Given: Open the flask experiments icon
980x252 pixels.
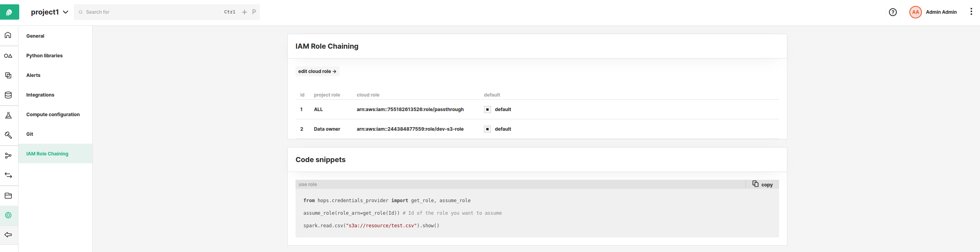Looking at the screenshot, I should [8, 115].
